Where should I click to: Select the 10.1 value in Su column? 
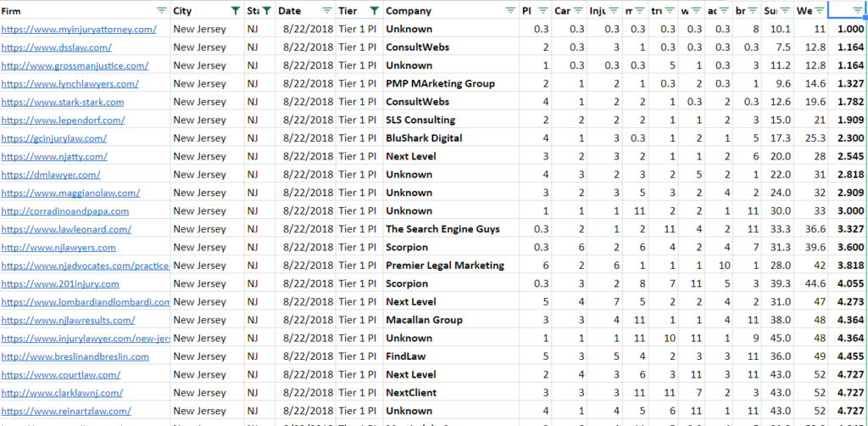(777, 29)
